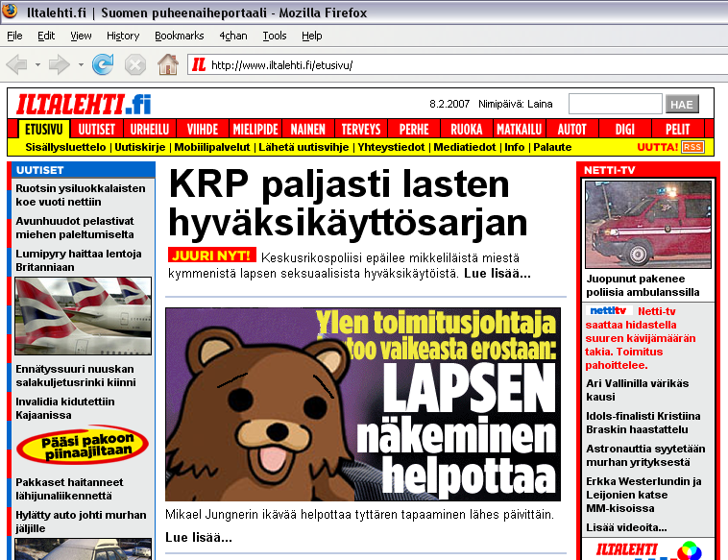This screenshot has width=728, height=560.
Task: Select the MATKAILU navigation tab
Action: (x=519, y=129)
